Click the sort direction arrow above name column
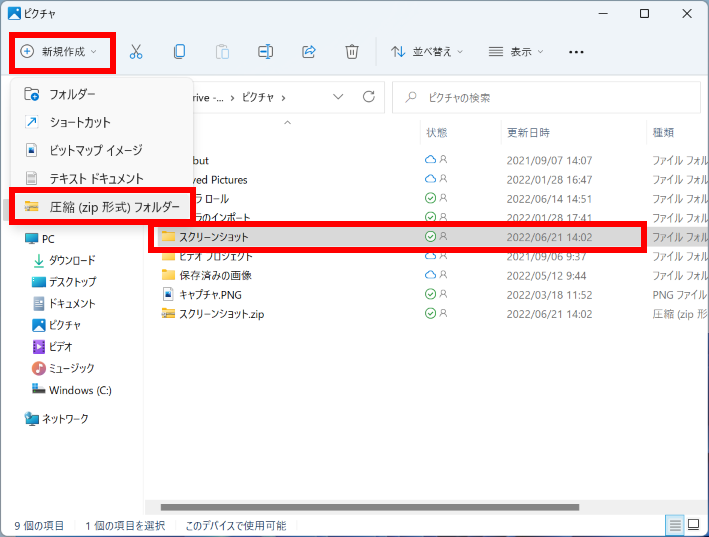This screenshot has height=537, width=709. point(287,122)
